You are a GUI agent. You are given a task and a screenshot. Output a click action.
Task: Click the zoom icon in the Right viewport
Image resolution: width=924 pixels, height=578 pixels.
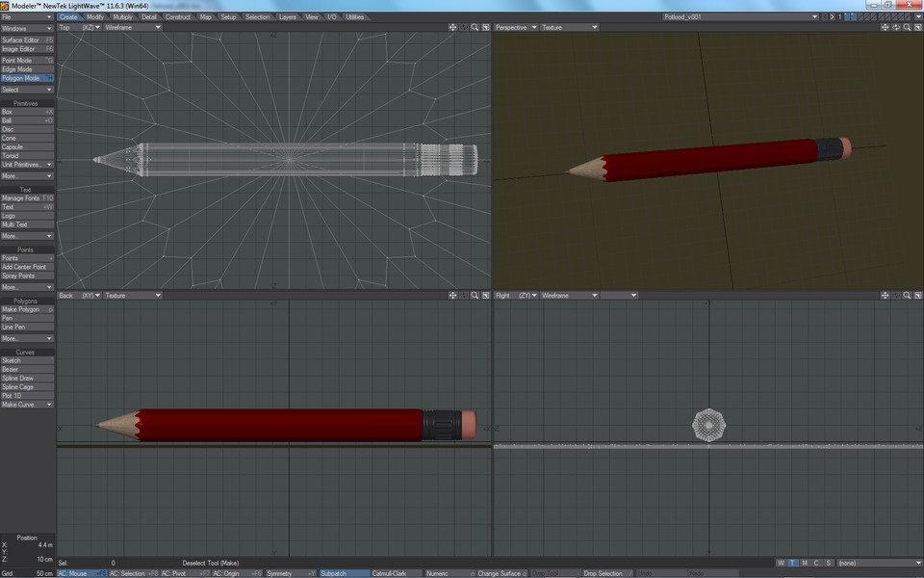[x=906, y=296]
